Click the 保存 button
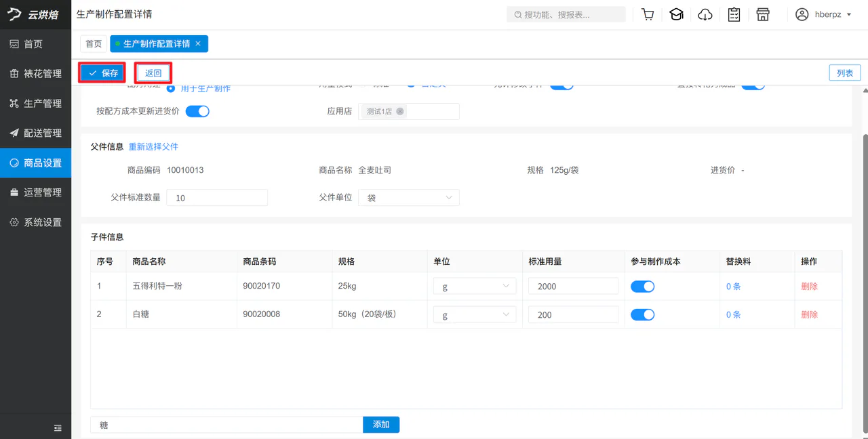 [103, 73]
